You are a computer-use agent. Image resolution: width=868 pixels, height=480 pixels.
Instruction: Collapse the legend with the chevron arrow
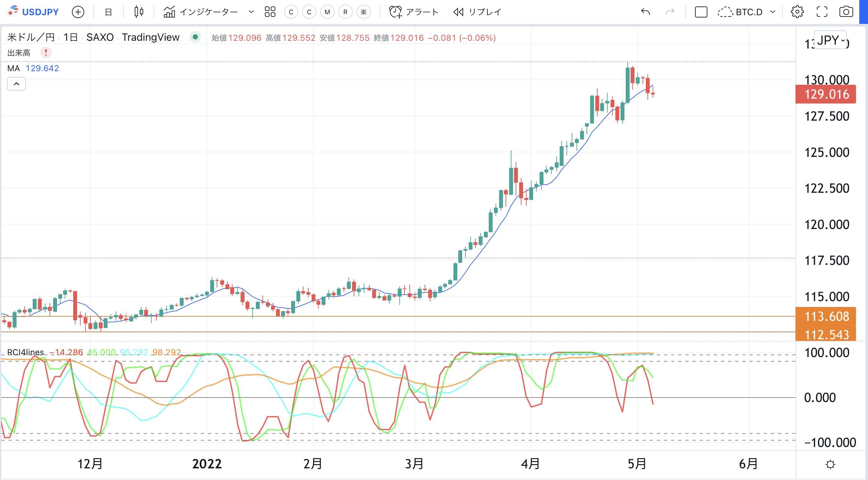click(x=16, y=84)
